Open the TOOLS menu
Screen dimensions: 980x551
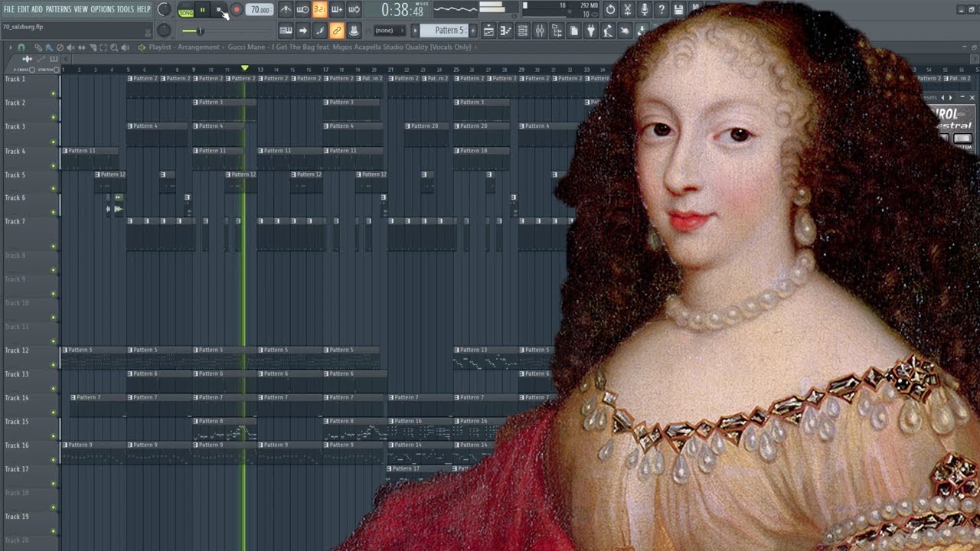tap(125, 9)
